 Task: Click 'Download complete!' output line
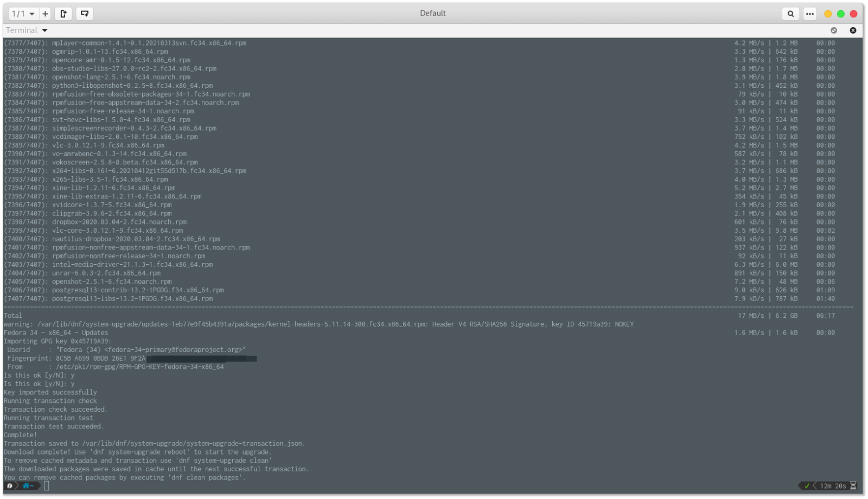coord(37,452)
